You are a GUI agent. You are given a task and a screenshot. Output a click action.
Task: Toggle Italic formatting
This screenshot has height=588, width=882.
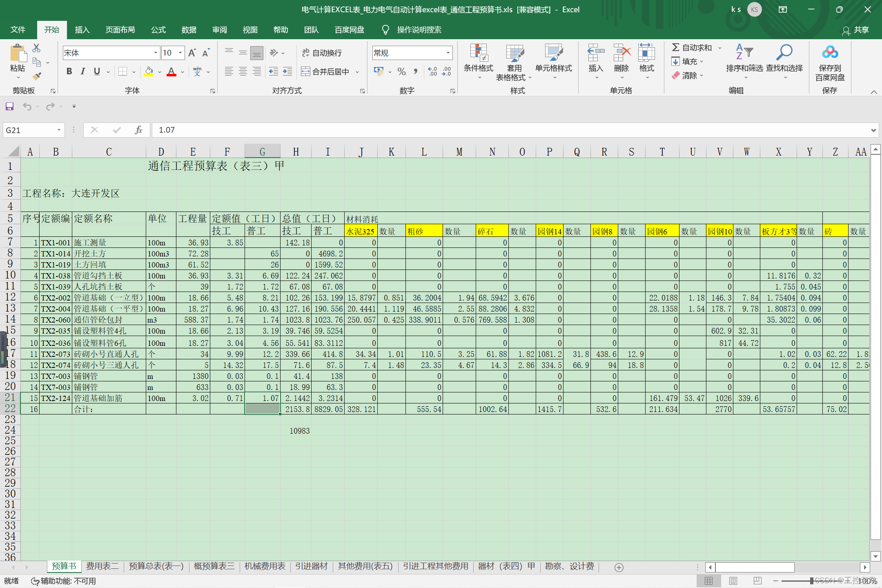[x=83, y=71]
